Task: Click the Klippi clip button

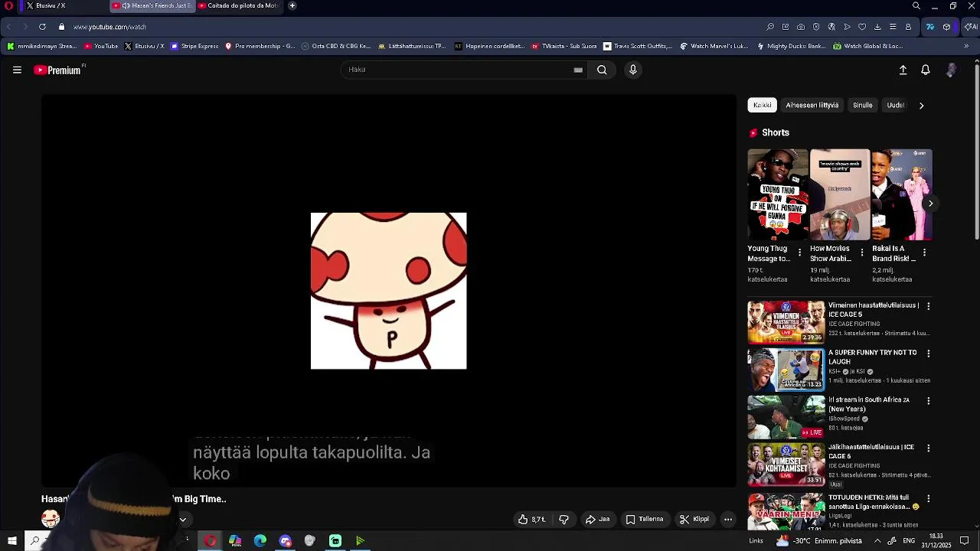Action: pyautogui.click(x=694, y=519)
